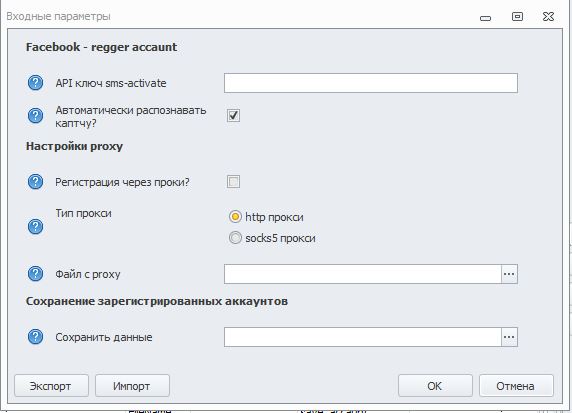The height and width of the screenshot is (413, 572).
Task: Focus the API ключ sms-activate input field
Action: click(371, 83)
